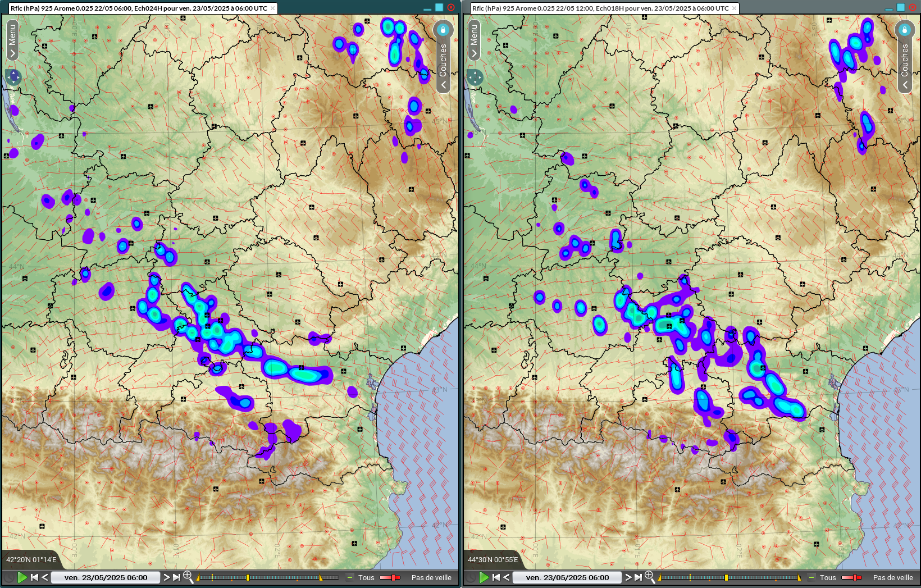Click the 'Tous' label in right toolbar
The height and width of the screenshot is (588, 921).
coord(828,577)
